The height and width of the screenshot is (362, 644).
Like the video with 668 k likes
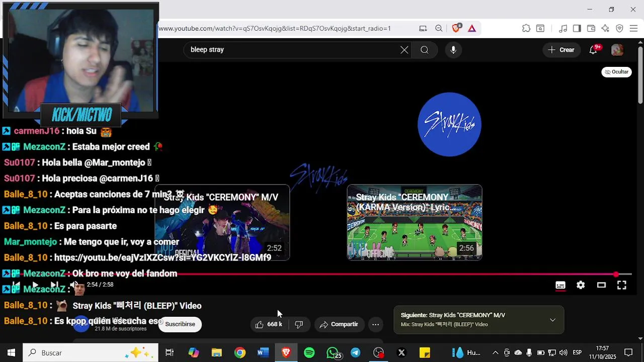click(x=269, y=324)
